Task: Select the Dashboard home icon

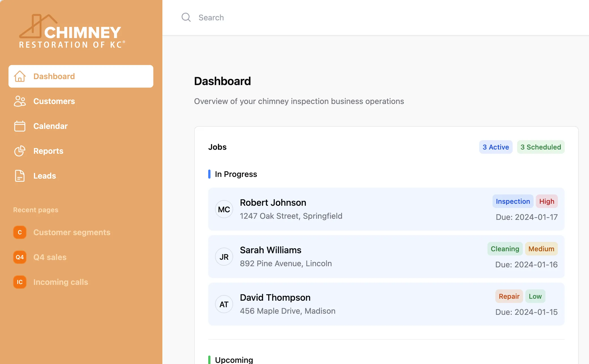Action: click(19, 76)
